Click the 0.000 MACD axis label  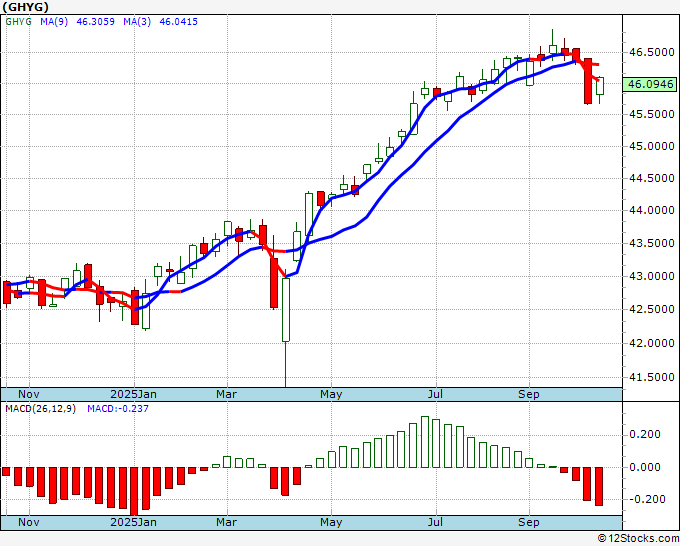point(645,467)
